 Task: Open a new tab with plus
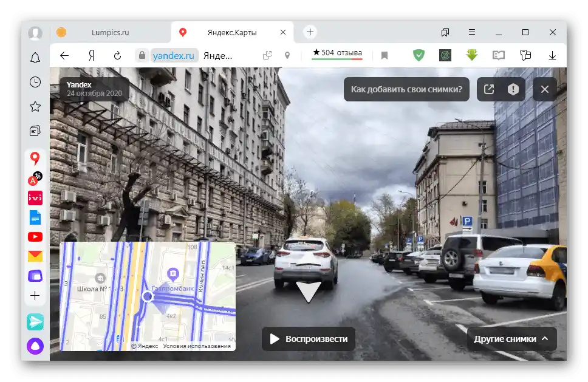pos(310,32)
